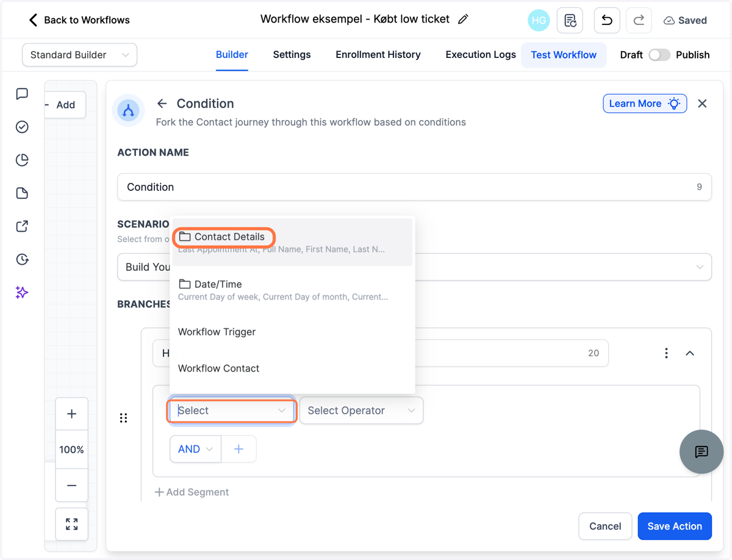Choose Workflow Contact option
732x560 pixels.
coord(292,368)
